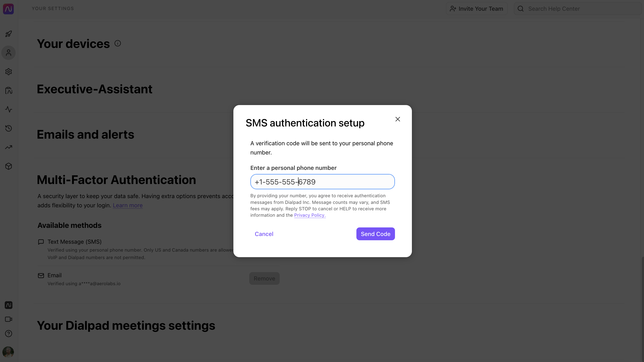Image resolution: width=644 pixels, height=362 pixels.
Task: Open the Rocket/Launch icon in sidebar
Action: [x=8, y=33]
